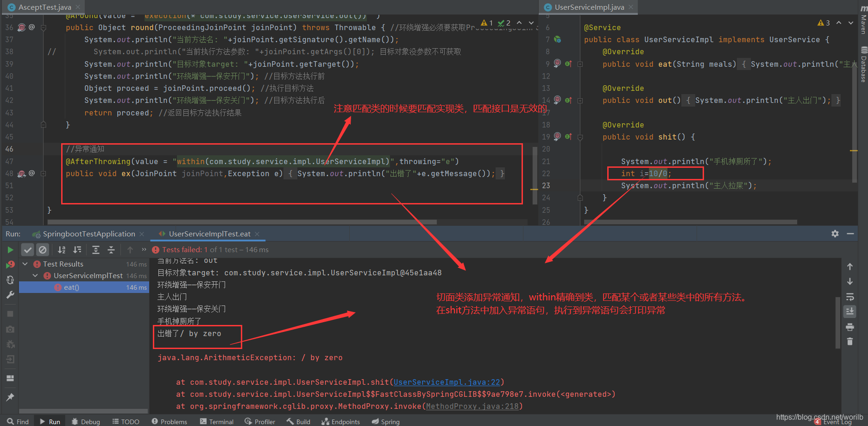Collapse the round method fold at line 36
The image size is (868, 426).
[43, 28]
